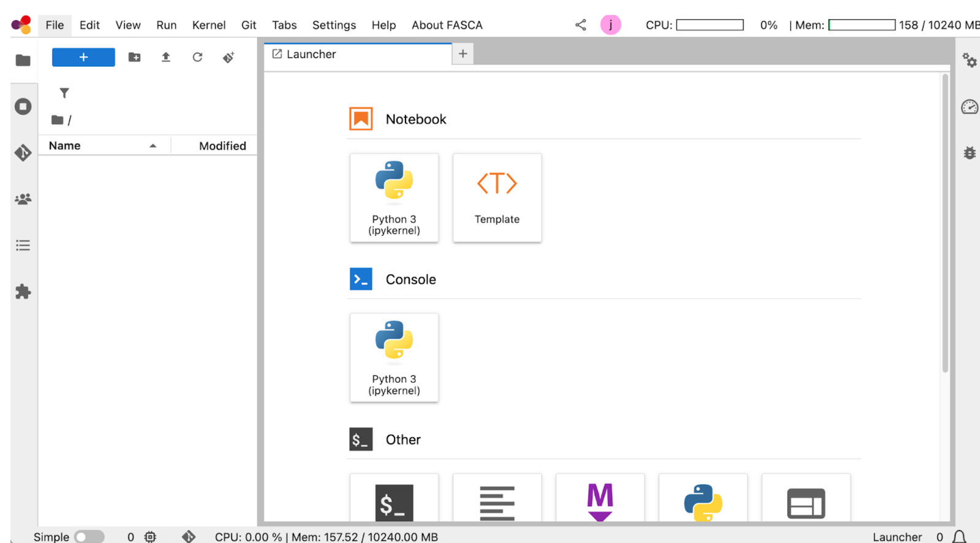Open the Settings menu
Image resolution: width=980 pixels, height=543 pixels.
334,25
